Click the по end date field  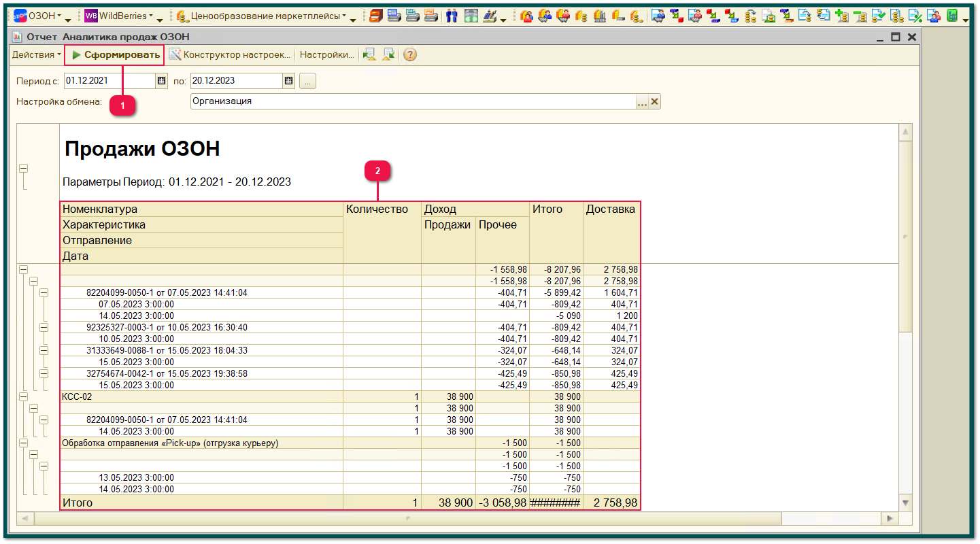237,81
